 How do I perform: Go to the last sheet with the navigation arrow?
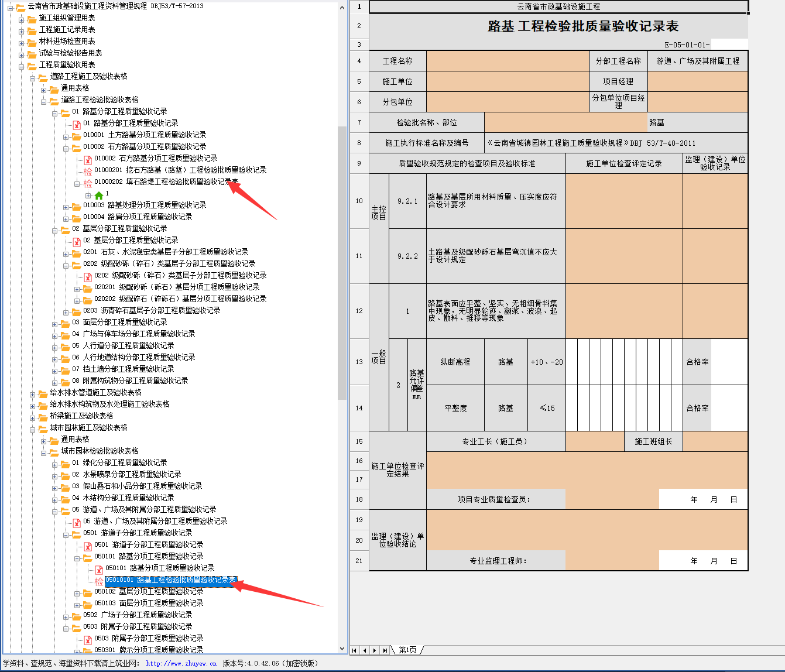(x=385, y=650)
